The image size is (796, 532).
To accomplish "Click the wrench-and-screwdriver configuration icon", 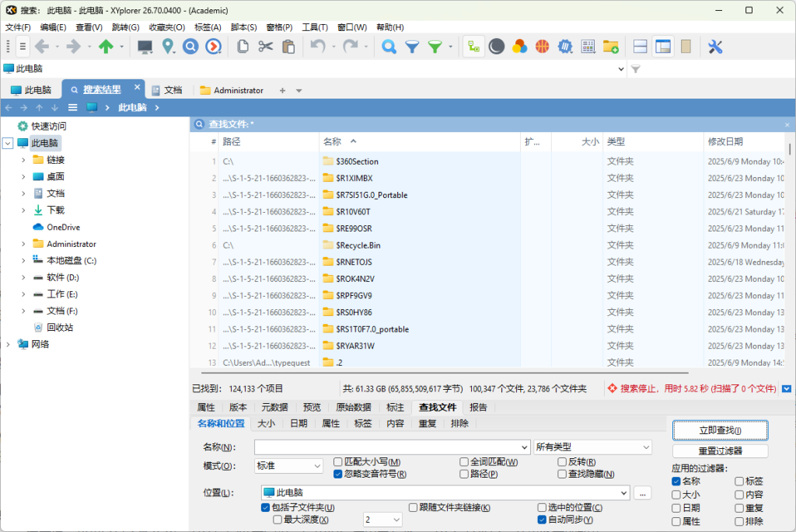I will (714, 47).
